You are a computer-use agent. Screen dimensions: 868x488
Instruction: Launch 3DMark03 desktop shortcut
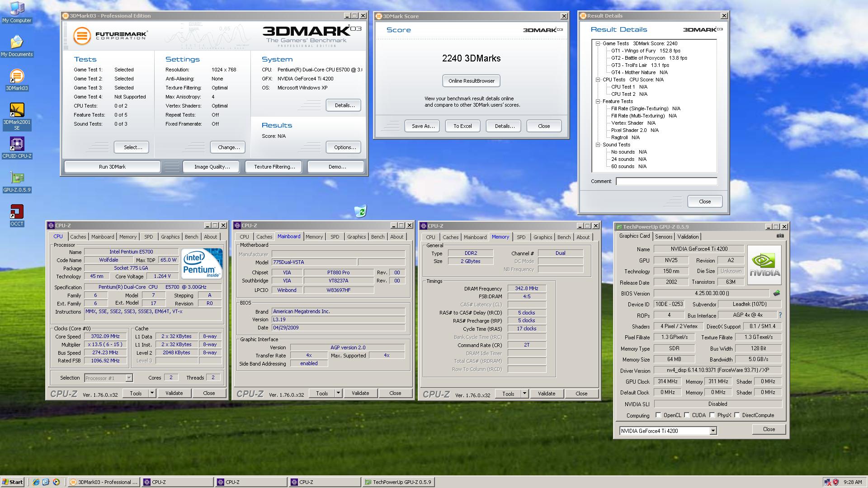17,80
